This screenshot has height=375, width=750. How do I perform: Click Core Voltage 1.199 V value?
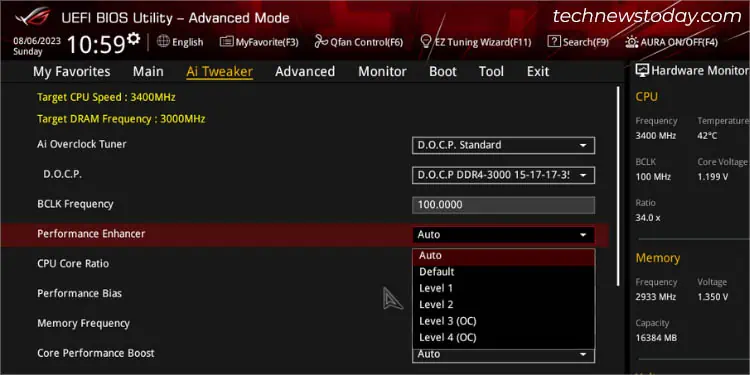[713, 177]
